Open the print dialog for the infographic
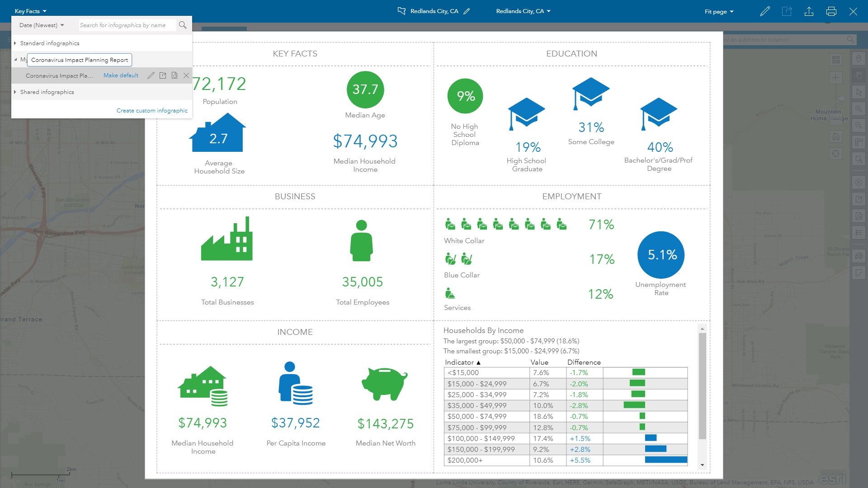Viewport: 868px width, 488px height. tap(831, 11)
